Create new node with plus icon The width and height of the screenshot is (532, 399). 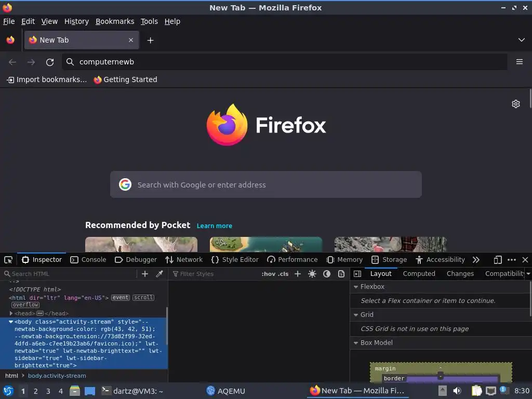click(x=145, y=274)
